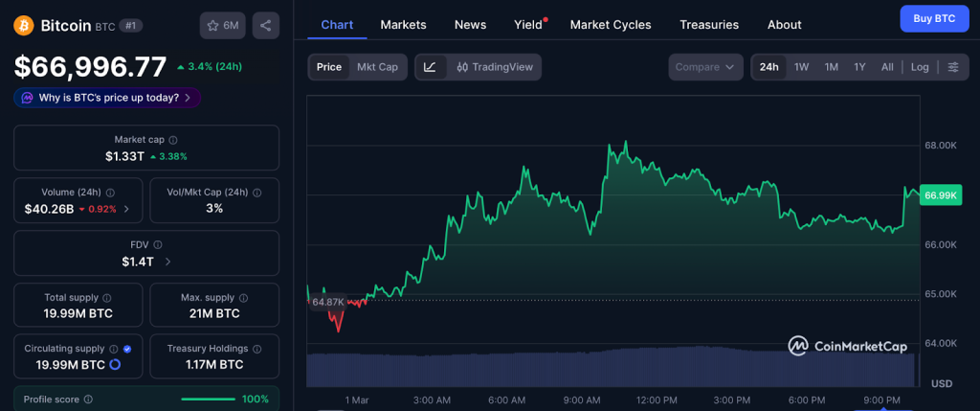
Task: Click the Bitcoin logo icon
Action: coord(24,25)
